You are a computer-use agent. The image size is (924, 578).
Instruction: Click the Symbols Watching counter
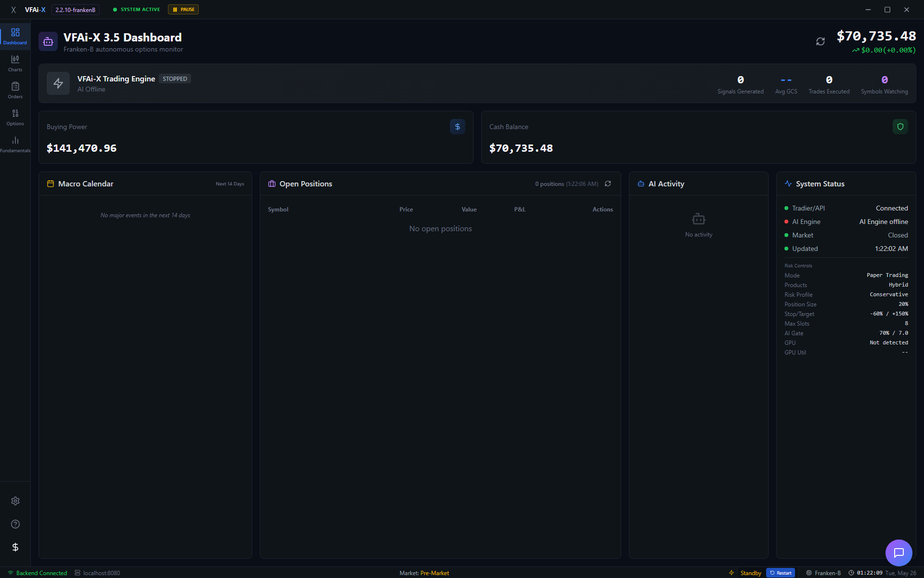point(885,84)
